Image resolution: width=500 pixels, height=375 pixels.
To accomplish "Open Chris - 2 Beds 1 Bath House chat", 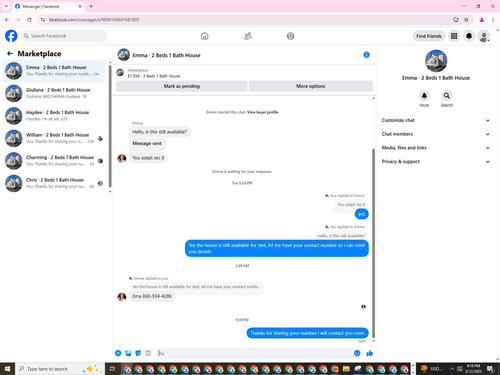I will [54, 183].
